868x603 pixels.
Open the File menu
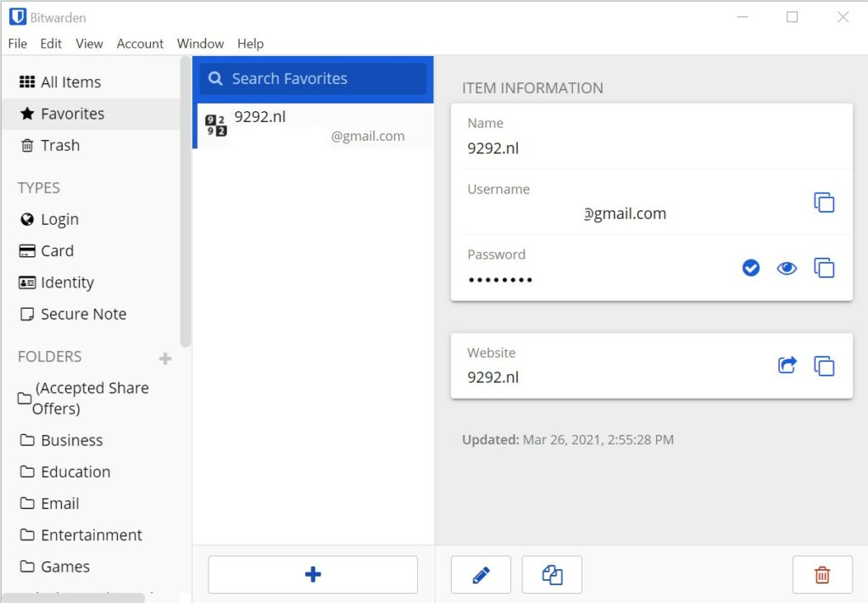18,44
